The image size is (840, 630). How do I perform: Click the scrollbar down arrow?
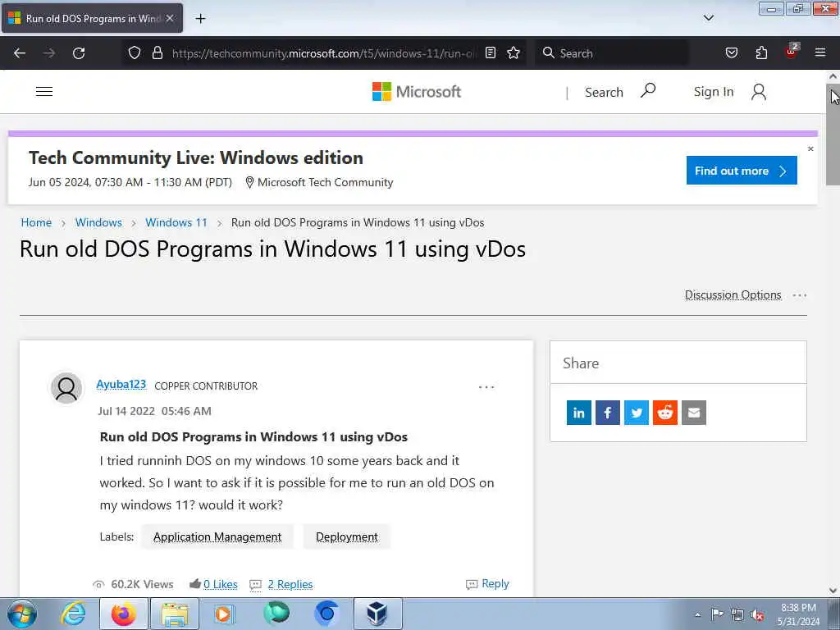pos(833,591)
